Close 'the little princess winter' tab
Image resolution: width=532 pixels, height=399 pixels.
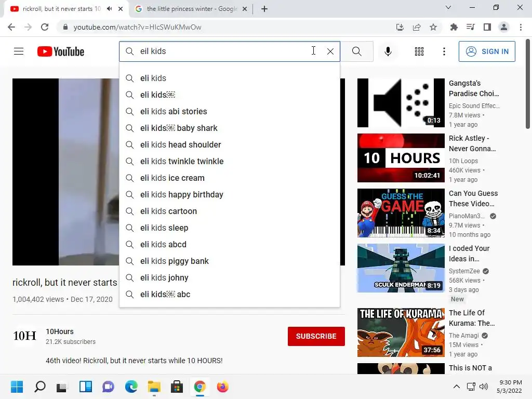pos(245,9)
